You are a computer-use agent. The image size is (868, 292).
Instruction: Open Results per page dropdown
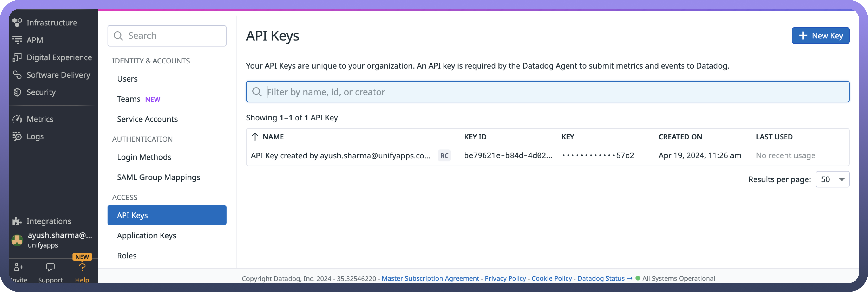click(x=832, y=179)
